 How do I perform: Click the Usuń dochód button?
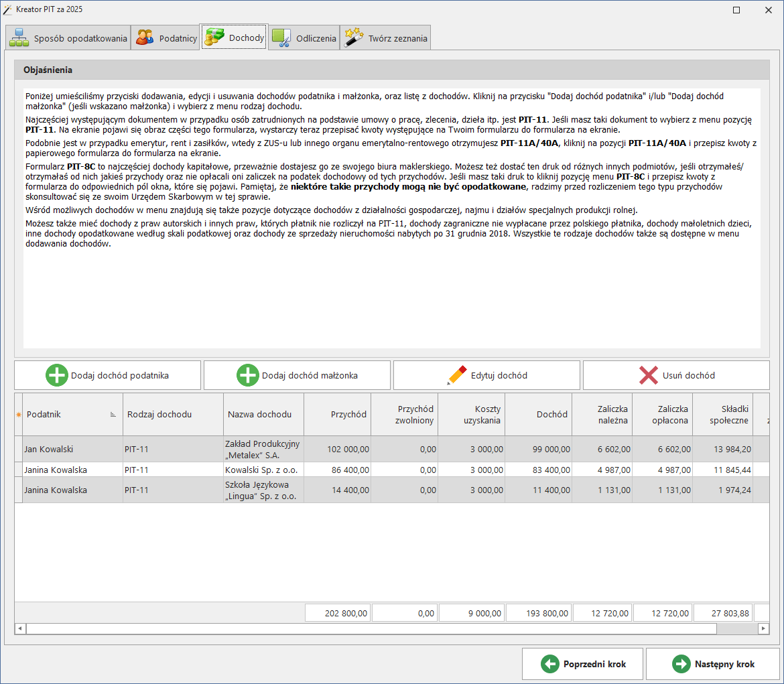point(676,375)
